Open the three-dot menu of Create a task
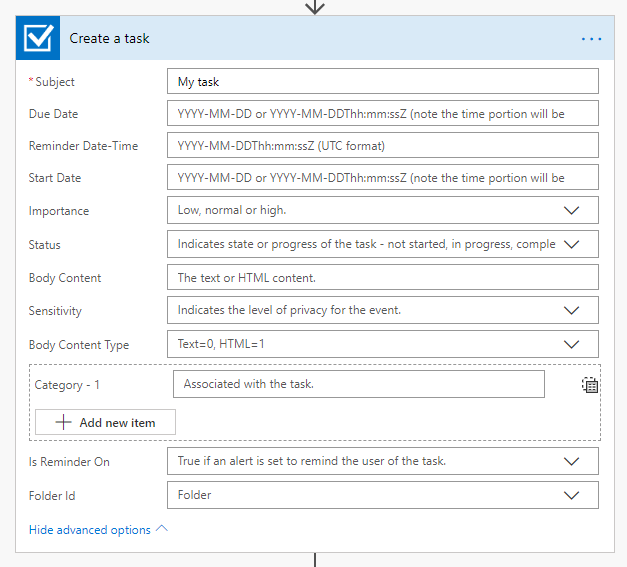Image resolution: width=627 pixels, height=567 pixels. (x=591, y=39)
